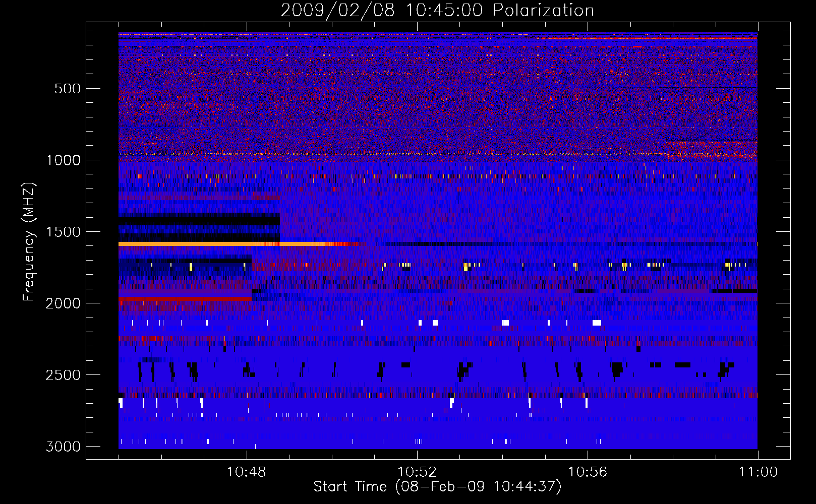Click the 10:56 time tick label
The width and height of the screenshot is (816, 504).
pyautogui.click(x=588, y=472)
